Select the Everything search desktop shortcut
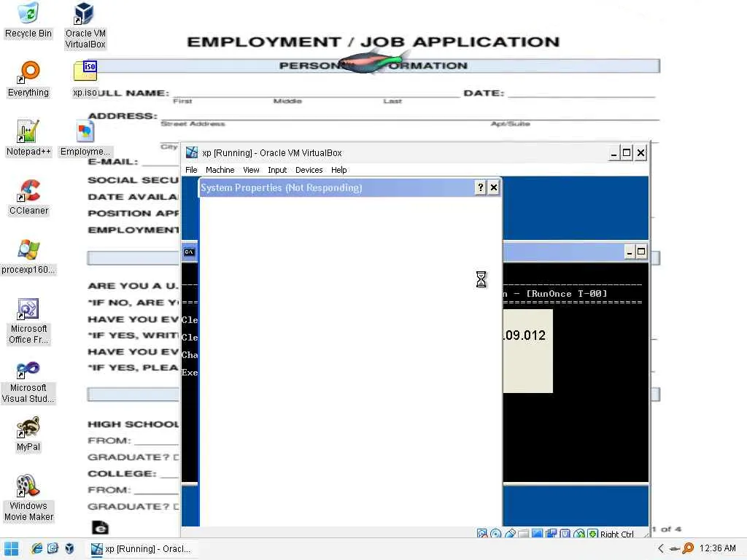747x560 pixels. [x=28, y=79]
